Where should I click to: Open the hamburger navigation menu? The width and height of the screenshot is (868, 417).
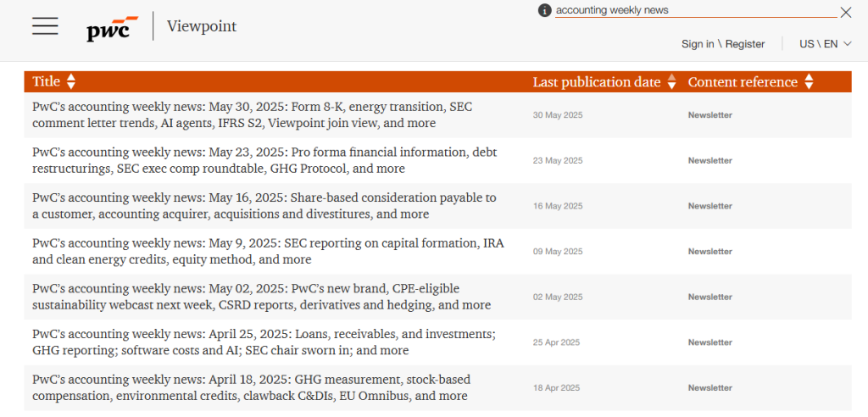click(45, 26)
